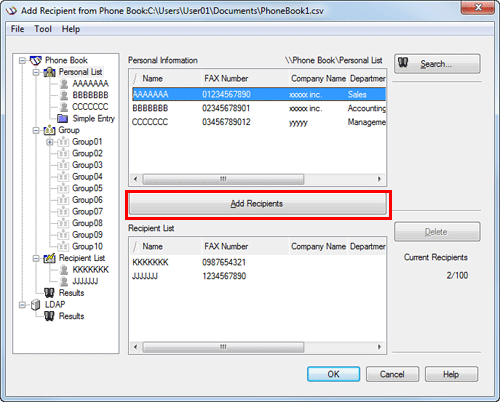Screen dimensions: 500x402
Task: Click the CCCCCCC person icon in tree
Action: (x=64, y=107)
